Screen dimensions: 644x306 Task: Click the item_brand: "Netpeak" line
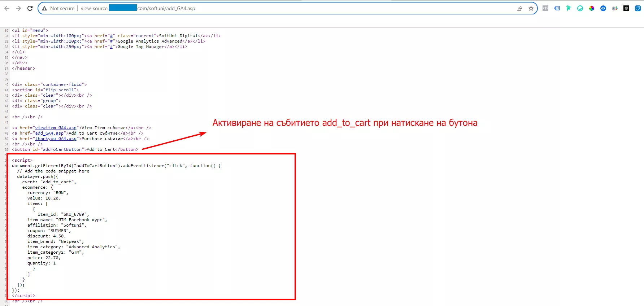click(56, 241)
